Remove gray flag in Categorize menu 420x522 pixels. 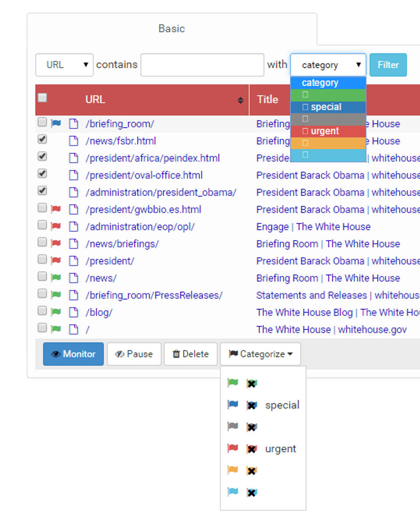click(252, 427)
